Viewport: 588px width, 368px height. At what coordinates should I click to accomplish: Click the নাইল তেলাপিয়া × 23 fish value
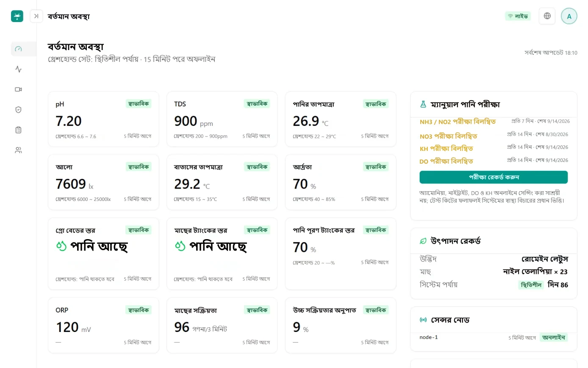click(535, 272)
